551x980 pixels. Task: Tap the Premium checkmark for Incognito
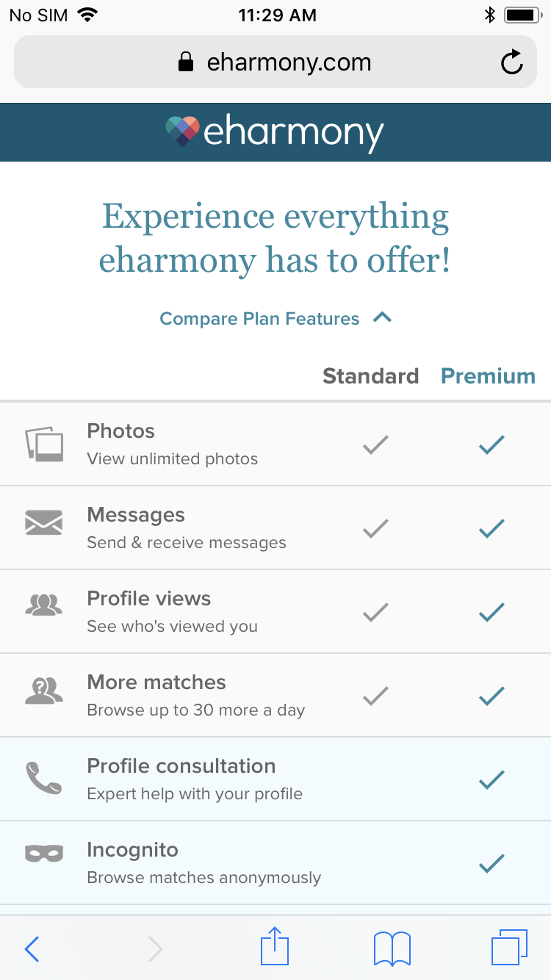pos(491,863)
